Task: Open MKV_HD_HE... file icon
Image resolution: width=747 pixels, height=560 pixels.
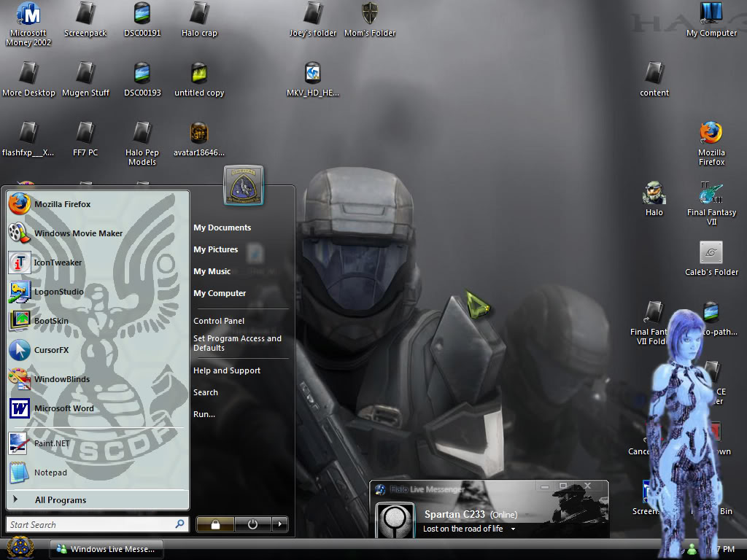Action: pyautogui.click(x=312, y=79)
